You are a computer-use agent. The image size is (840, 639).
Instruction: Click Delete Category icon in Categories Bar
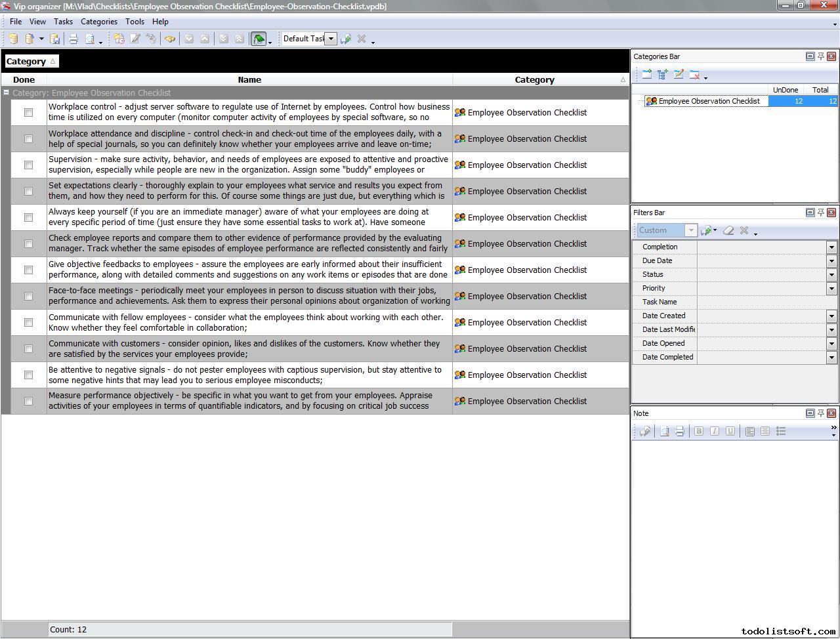(694, 75)
